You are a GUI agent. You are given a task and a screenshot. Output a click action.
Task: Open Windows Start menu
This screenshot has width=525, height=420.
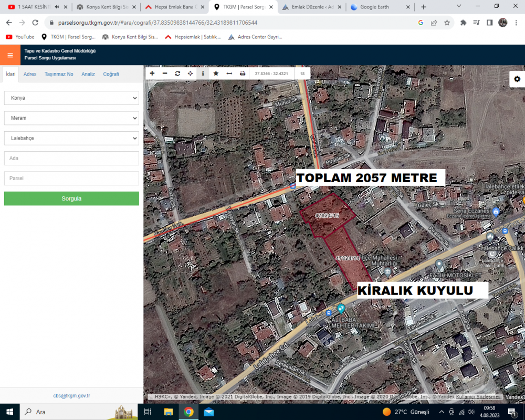coord(9,412)
